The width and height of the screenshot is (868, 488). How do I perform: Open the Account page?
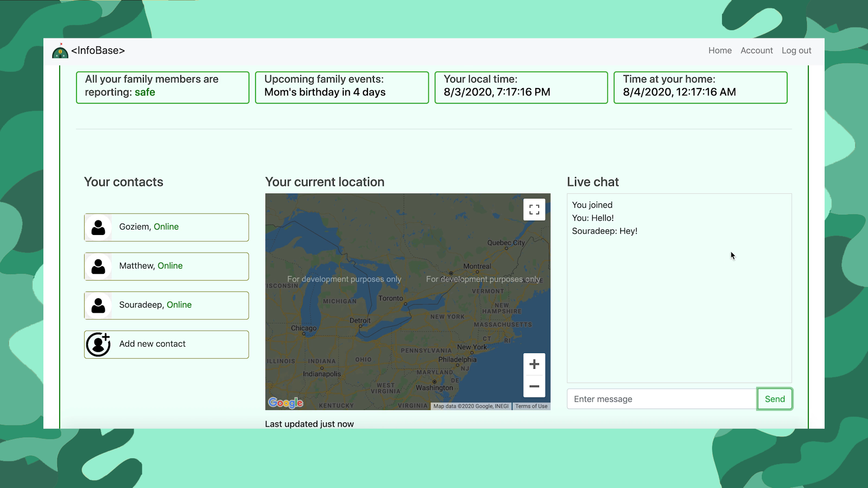point(756,51)
